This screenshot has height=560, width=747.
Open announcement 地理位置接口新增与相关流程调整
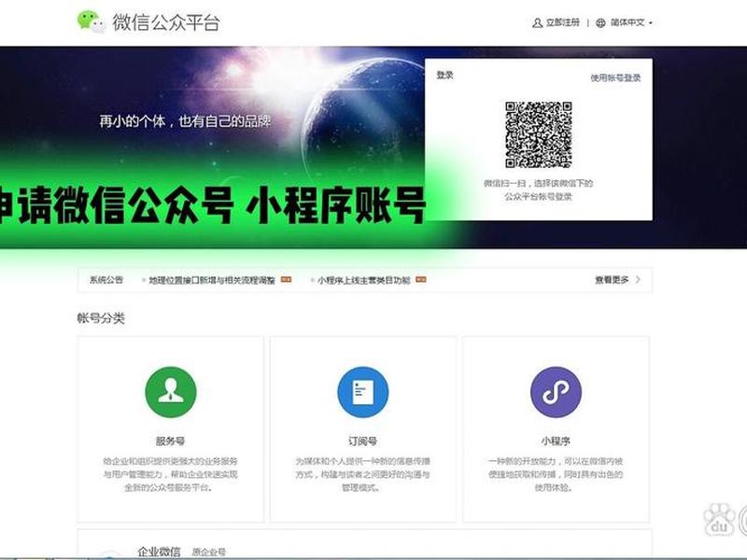212,280
